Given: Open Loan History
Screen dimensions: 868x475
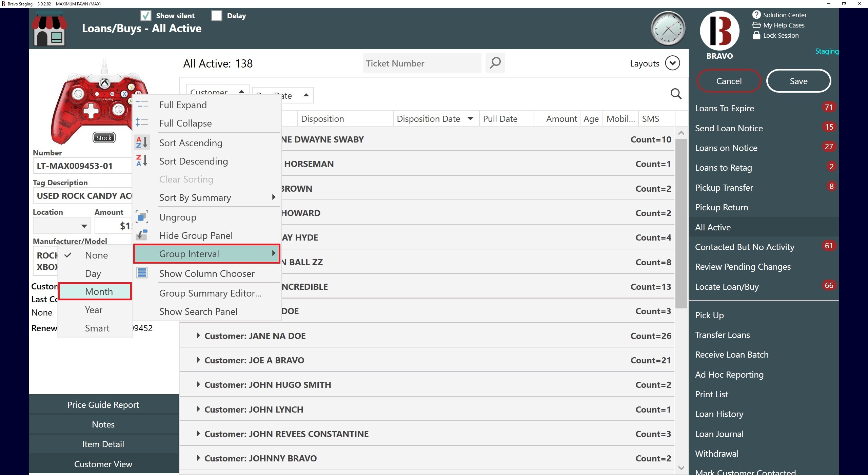Looking at the screenshot, I should point(719,414).
